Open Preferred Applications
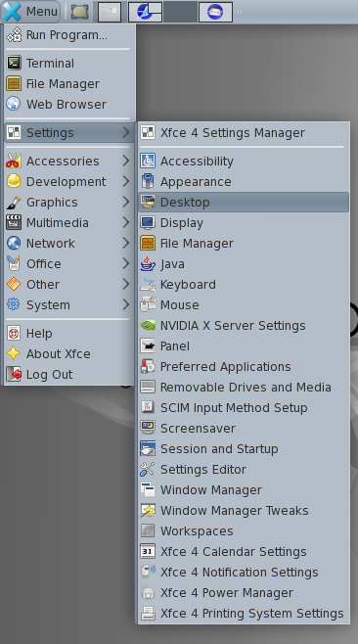This screenshot has height=644, width=358. tap(244, 366)
